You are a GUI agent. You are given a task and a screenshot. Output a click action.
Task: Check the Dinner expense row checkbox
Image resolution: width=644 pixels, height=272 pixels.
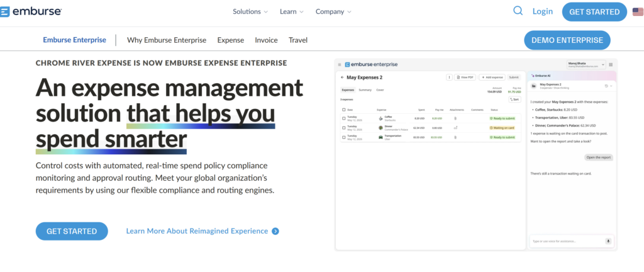tap(344, 128)
